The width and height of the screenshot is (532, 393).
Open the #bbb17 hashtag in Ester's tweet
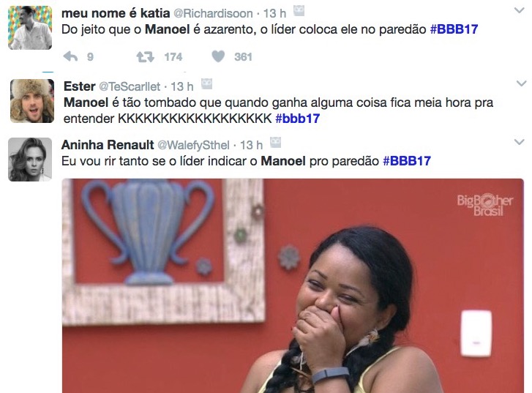pos(298,119)
